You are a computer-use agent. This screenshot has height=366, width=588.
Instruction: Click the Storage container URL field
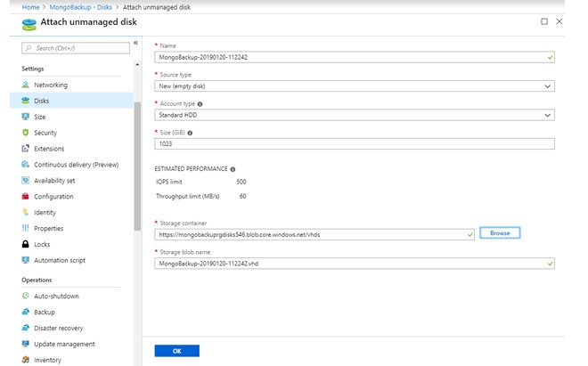coord(314,235)
